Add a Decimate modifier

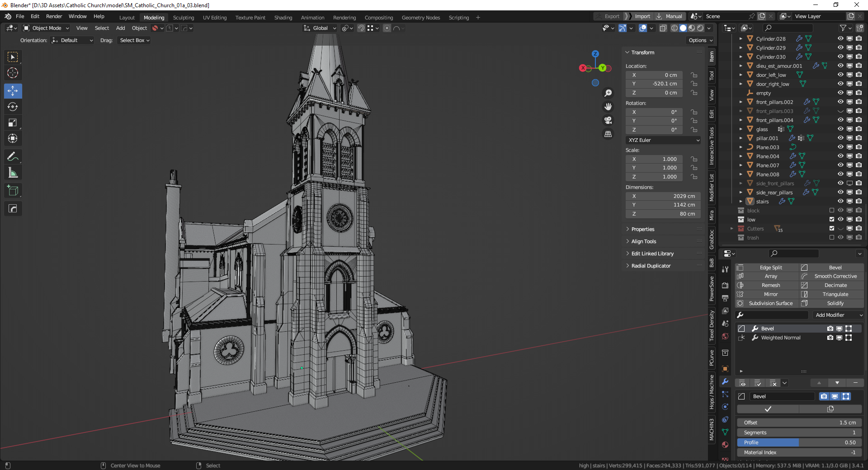832,285
